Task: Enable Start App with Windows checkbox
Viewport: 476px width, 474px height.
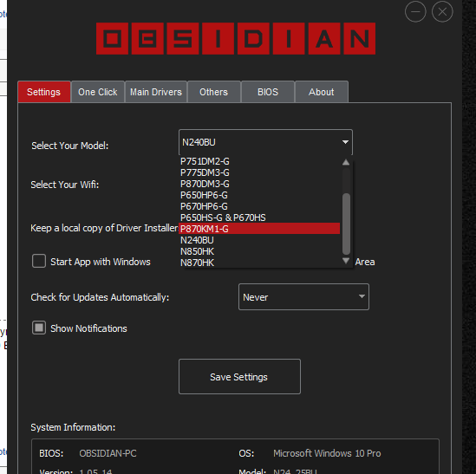Action: pos(39,261)
